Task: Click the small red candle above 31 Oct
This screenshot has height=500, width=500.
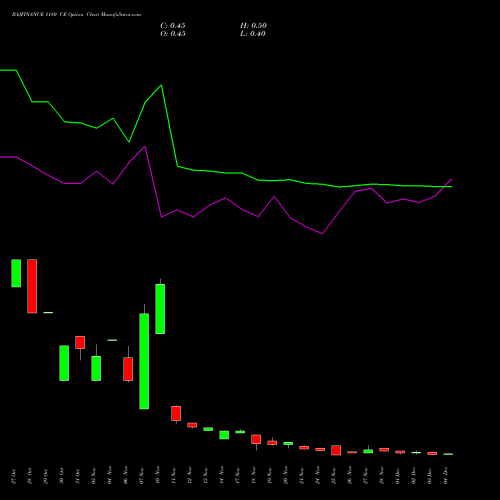Action: tap(80, 342)
